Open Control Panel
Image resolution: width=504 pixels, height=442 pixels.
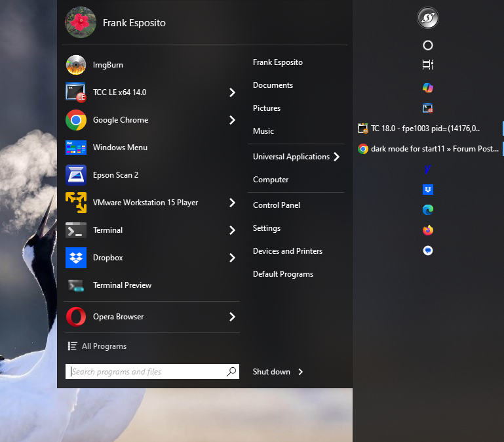(x=277, y=205)
